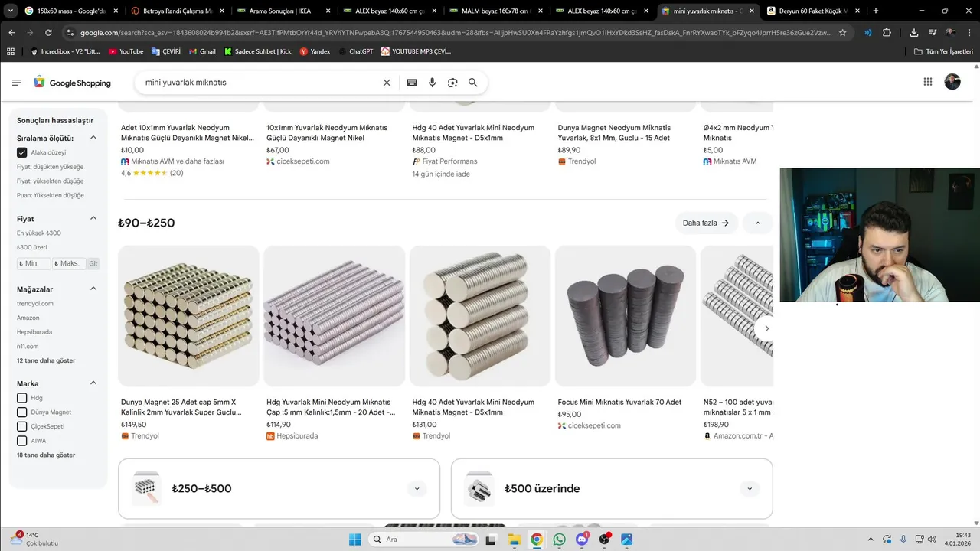Check the AIWA brand filter
Viewport: 980px width, 551px height.
22,441
